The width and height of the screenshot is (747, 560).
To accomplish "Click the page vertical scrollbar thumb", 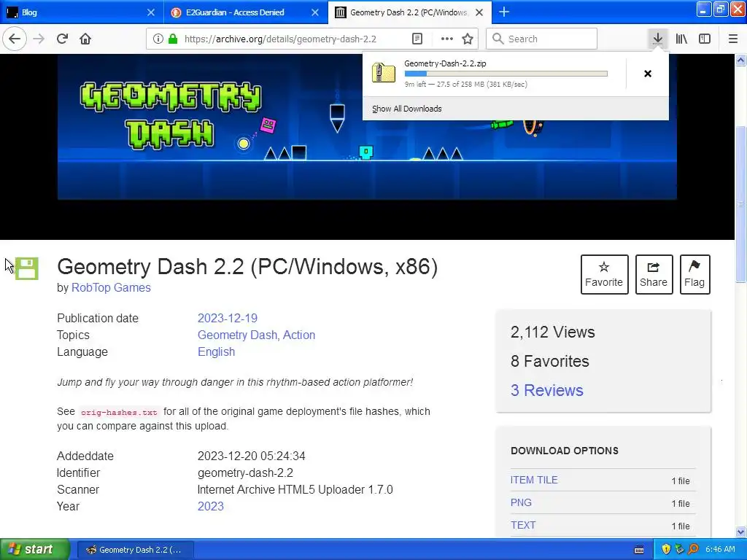I will tap(740, 204).
